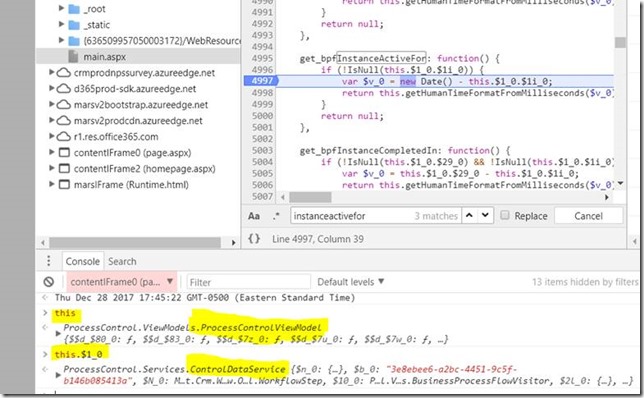Click 'this' console input entry
644x398 pixels.
[x=65, y=313]
